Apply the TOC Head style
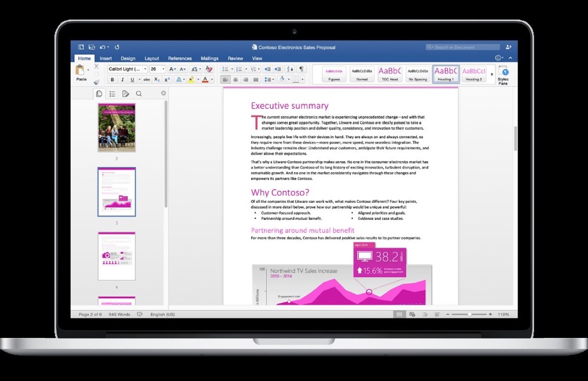 pyautogui.click(x=390, y=74)
